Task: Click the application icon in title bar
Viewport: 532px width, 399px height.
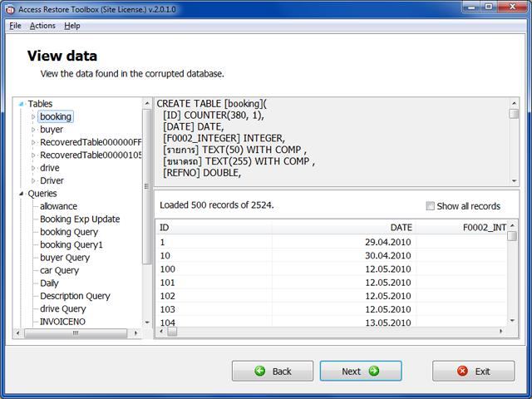Action: tap(10, 9)
